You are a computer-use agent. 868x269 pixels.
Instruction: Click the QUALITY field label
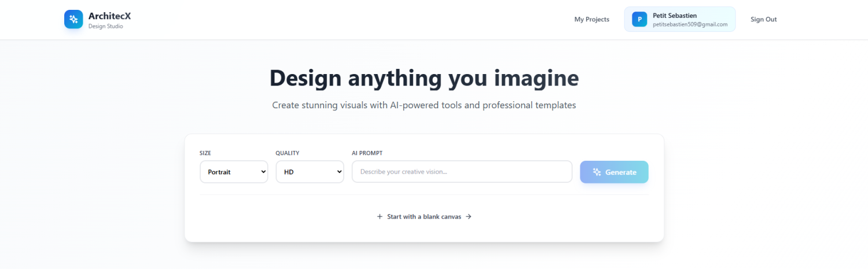click(x=287, y=153)
